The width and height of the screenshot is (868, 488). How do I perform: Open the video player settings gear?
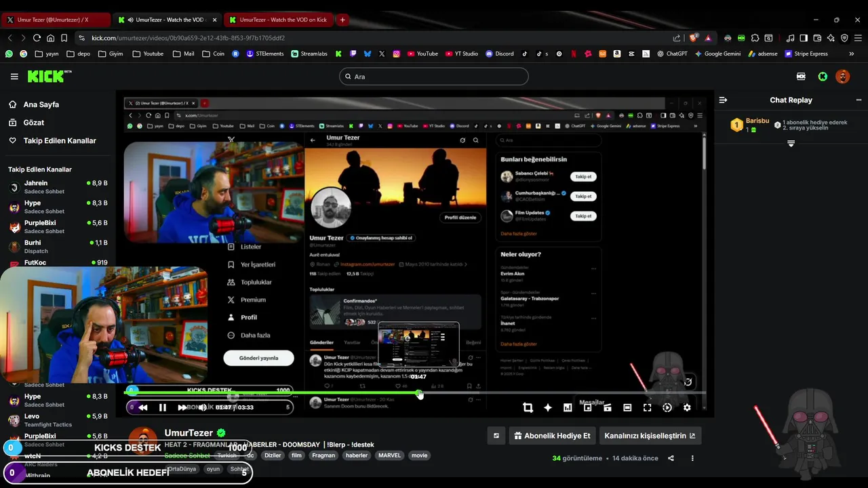click(687, 407)
